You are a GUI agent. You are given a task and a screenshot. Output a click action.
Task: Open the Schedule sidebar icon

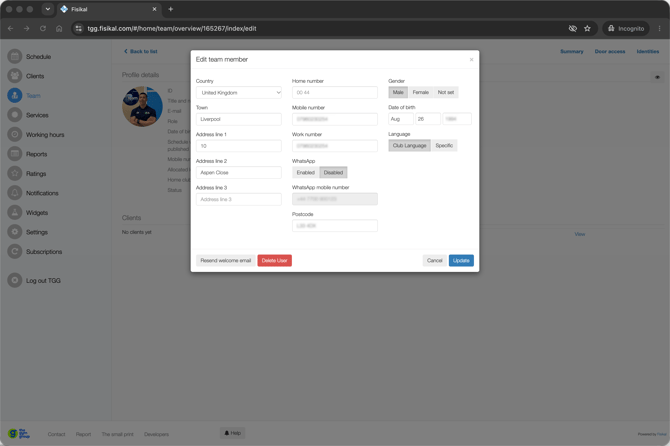(x=15, y=56)
